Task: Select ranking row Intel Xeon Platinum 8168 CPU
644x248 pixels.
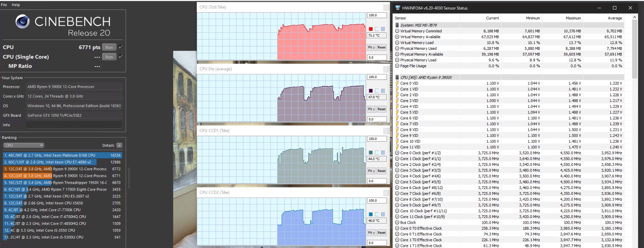Action: 62,155
